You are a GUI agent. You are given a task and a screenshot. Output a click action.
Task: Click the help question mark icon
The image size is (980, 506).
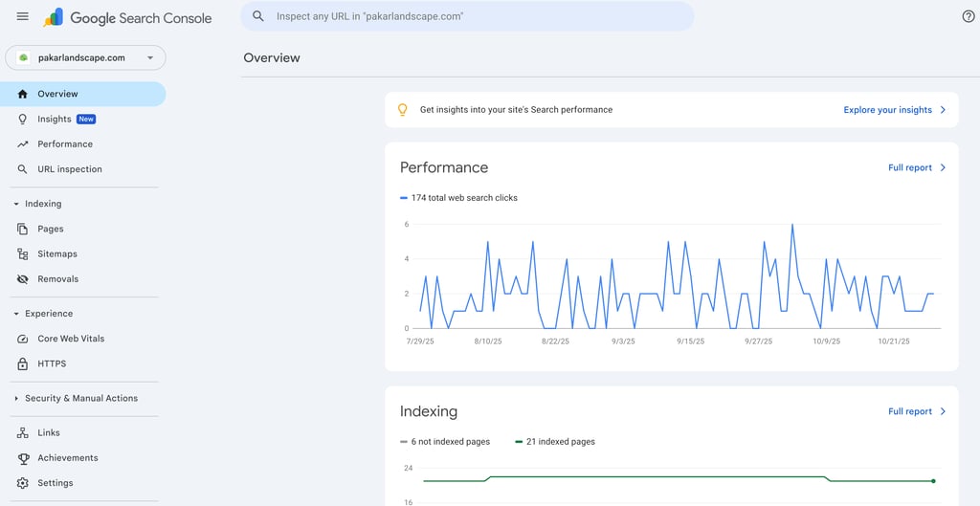pyautogui.click(x=968, y=16)
